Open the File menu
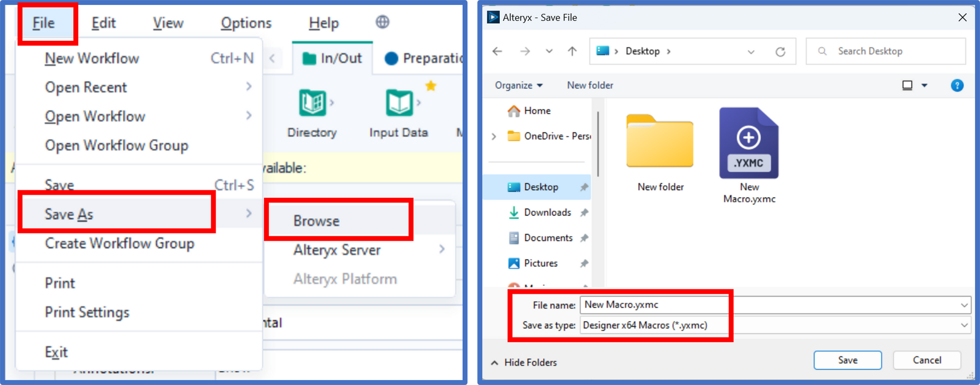Screen dimensions: 980x385 tap(44, 23)
